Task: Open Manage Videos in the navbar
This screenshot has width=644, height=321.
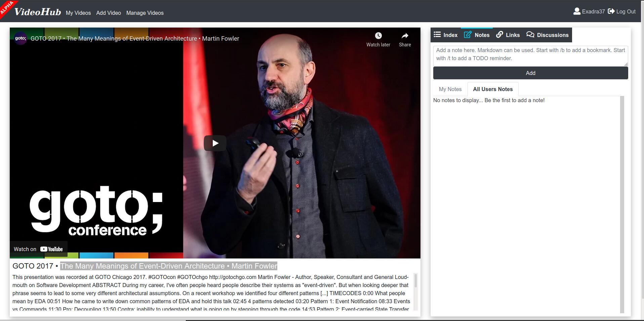Action: point(145,13)
